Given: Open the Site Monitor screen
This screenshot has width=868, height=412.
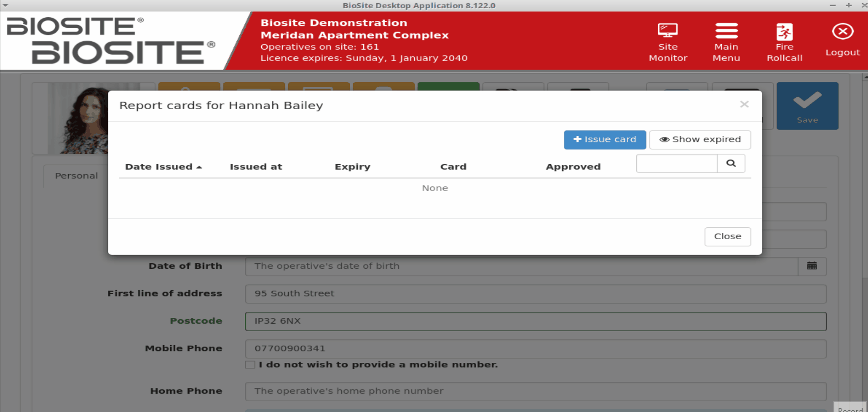Looking at the screenshot, I should 668,42.
